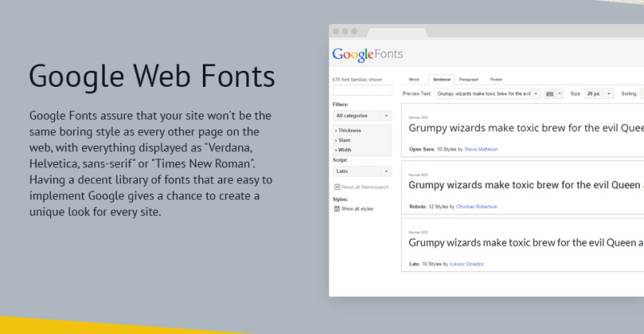Screen dimensions: 644x334
Task: Click the Google Fonts logo
Action: [368, 55]
